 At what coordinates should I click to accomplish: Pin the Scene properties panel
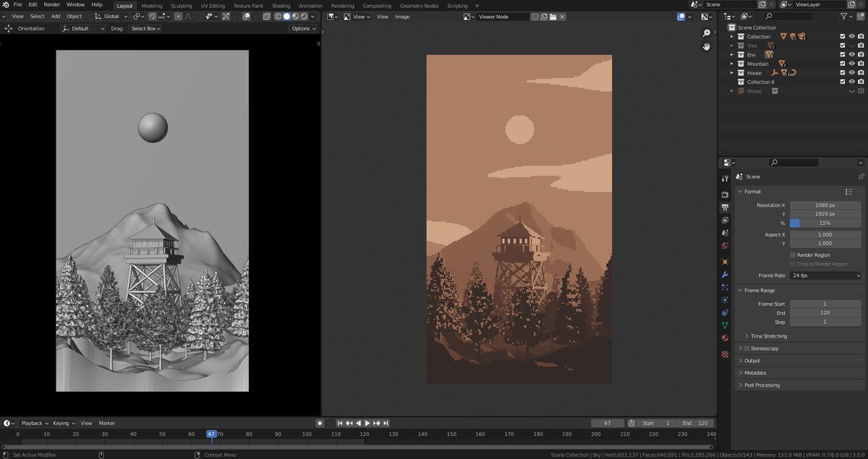point(860,176)
